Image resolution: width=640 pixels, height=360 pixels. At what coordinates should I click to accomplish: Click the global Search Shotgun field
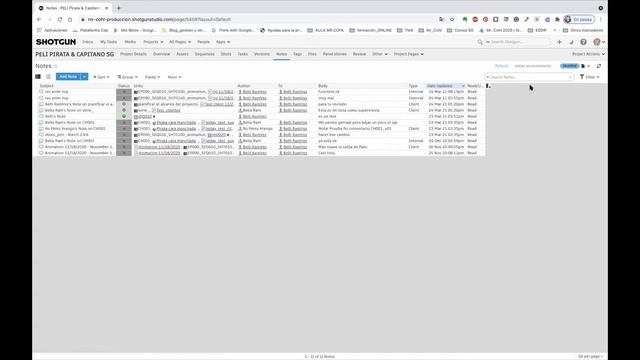[518, 42]
